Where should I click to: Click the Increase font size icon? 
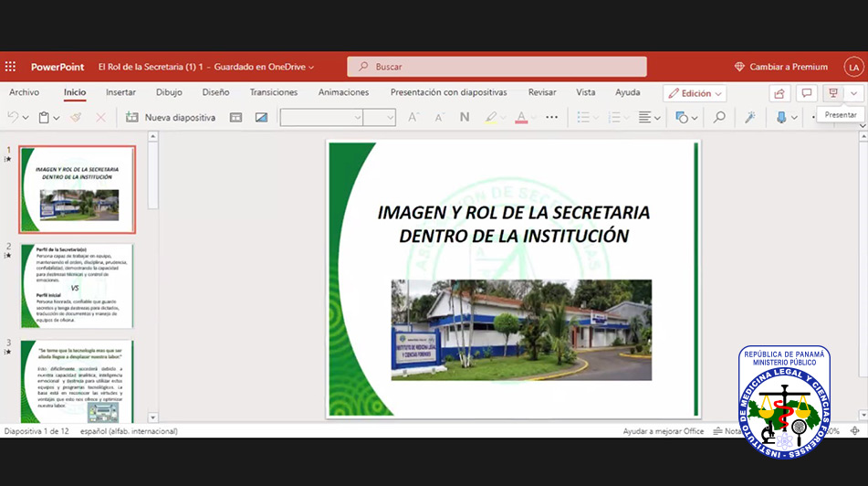point(413,117)
